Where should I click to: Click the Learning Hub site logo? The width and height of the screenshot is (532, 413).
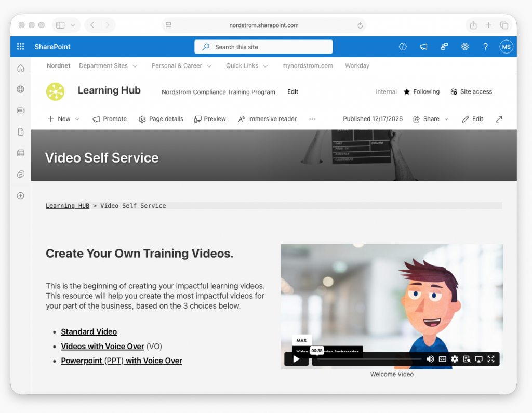[55, 91]
